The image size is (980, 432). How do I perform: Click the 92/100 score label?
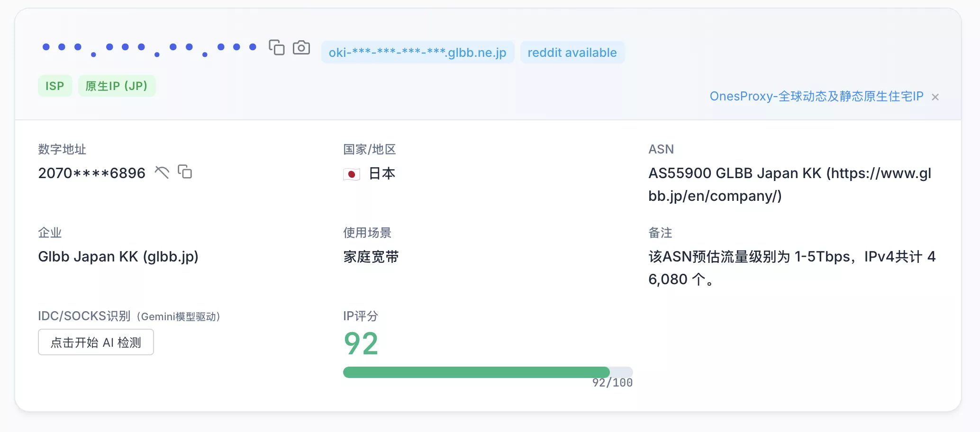click(612, 383)
